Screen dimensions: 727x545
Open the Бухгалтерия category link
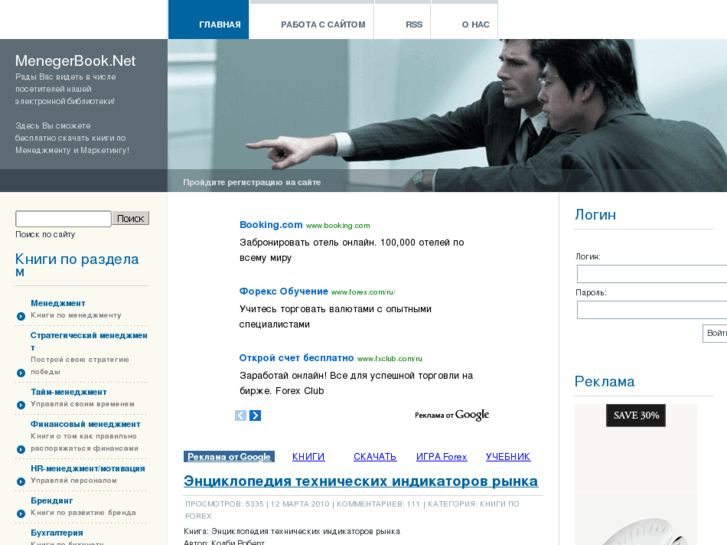57,532
